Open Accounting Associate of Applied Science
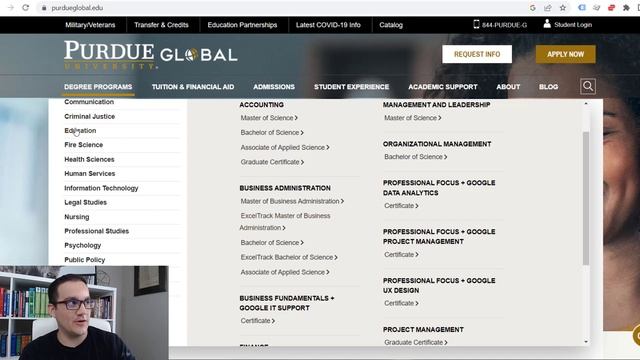Viewport: 640px width, 360px height. (x=284, y=147)
